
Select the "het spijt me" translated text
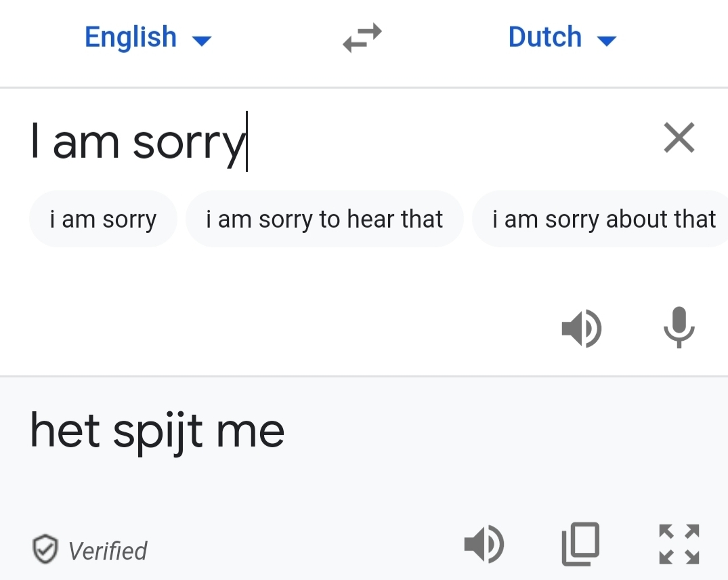[157, 433]
